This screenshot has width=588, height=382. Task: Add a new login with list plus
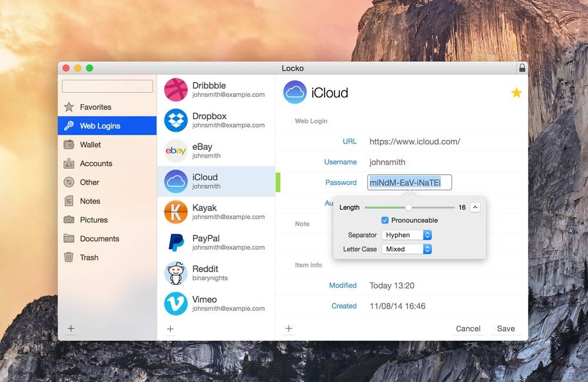171,329
